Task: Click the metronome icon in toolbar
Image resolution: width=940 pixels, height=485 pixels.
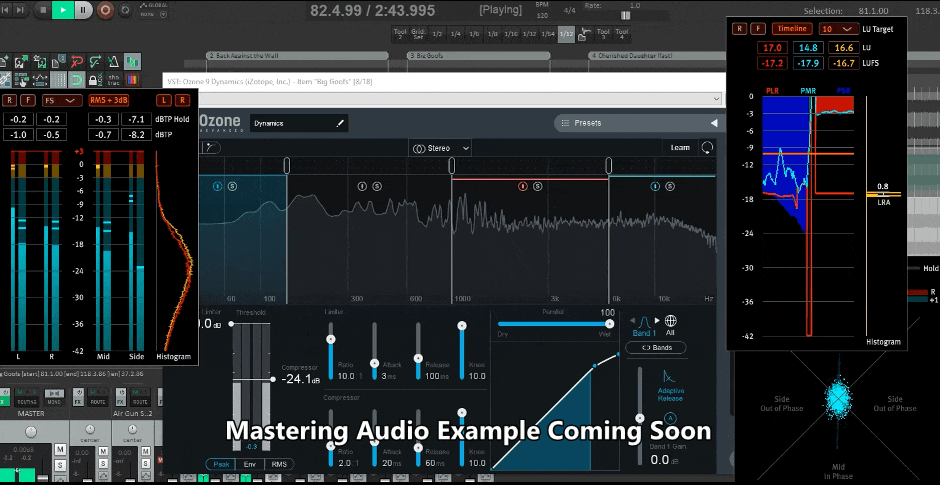Action: (x=114, y=60)
